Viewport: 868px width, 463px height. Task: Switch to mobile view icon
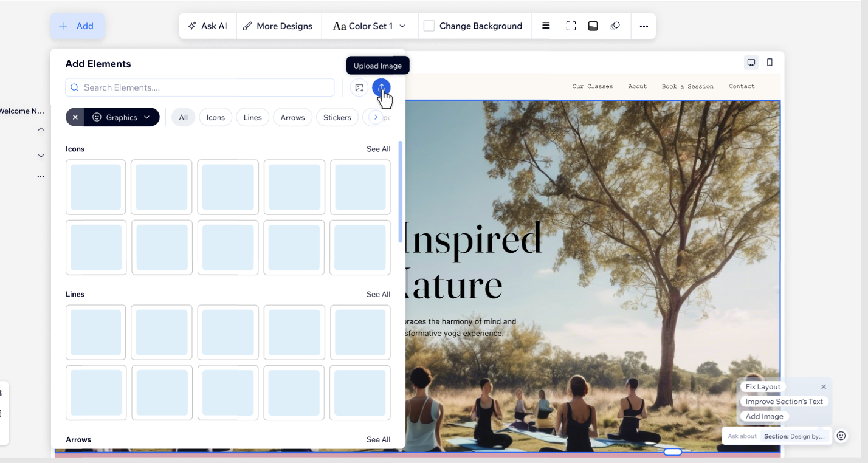tap(770, 63)
